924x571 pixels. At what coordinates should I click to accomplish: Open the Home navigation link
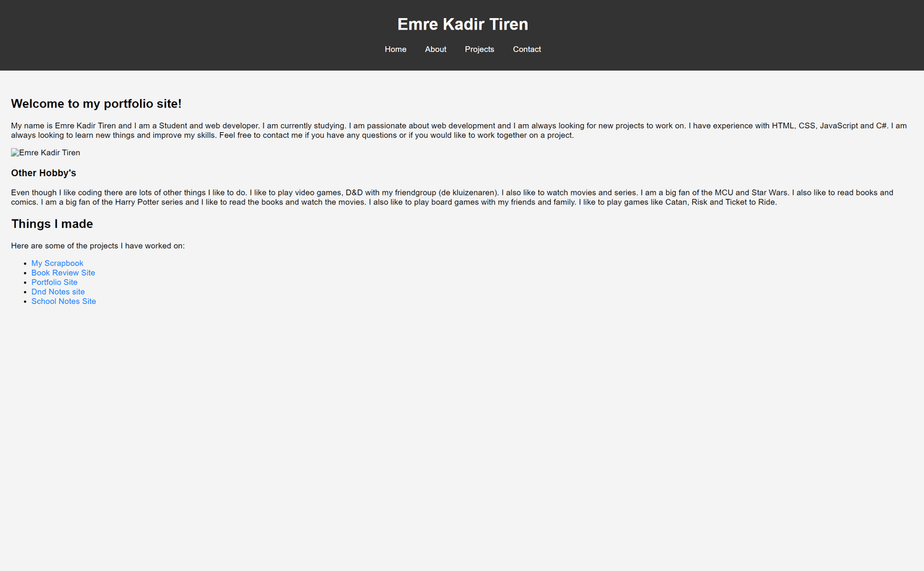tap(396, 49)
